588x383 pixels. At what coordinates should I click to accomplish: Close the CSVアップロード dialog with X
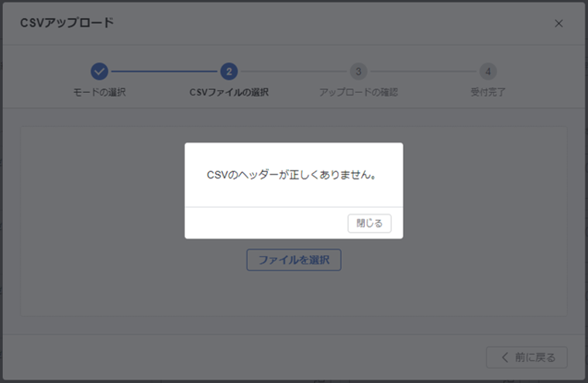(559, 23)
